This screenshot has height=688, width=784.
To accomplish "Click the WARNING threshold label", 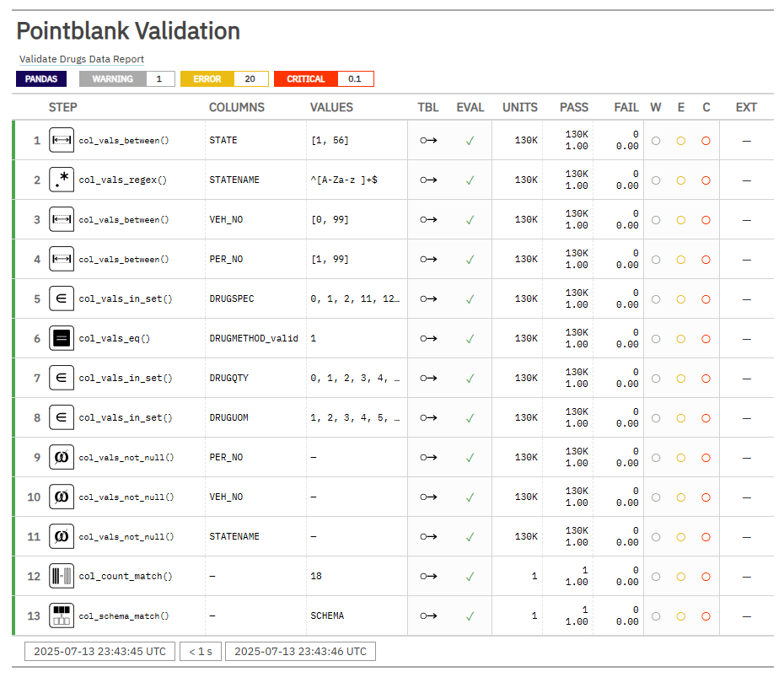I will click(x=112, y=79).
